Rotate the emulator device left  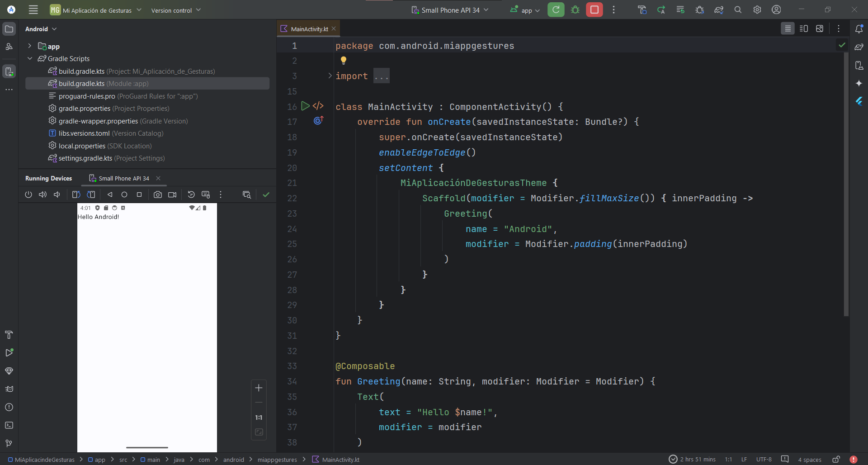pyautogui.click(x=76, y=195)
